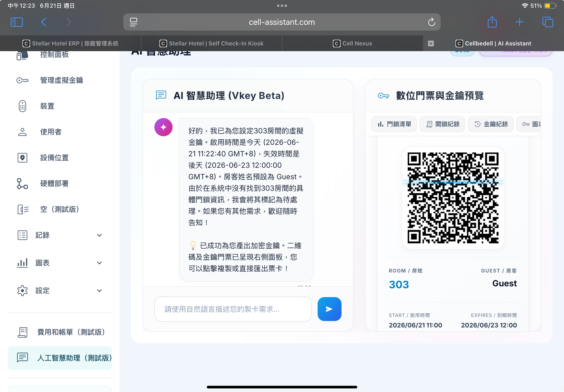Viewport: 564px width, 392px height.
Task: Click the key icon beside 管理虛擬金鑰
Action: coord(22,80)
